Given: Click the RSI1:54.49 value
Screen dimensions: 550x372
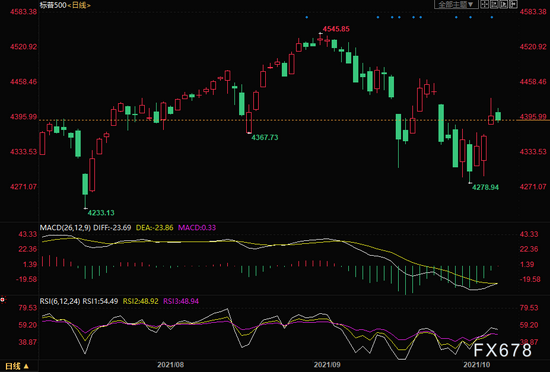Looking at the screenshot, I should point(100,301).
